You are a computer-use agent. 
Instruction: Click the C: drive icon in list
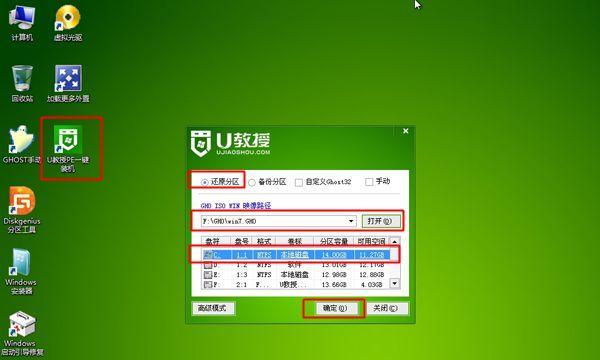coord(208,254)
